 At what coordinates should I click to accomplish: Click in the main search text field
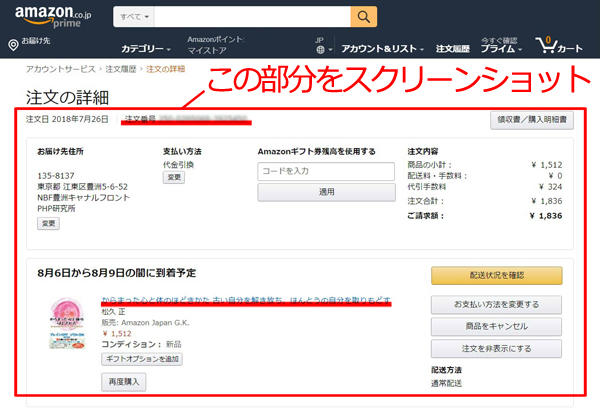(253, 17)
